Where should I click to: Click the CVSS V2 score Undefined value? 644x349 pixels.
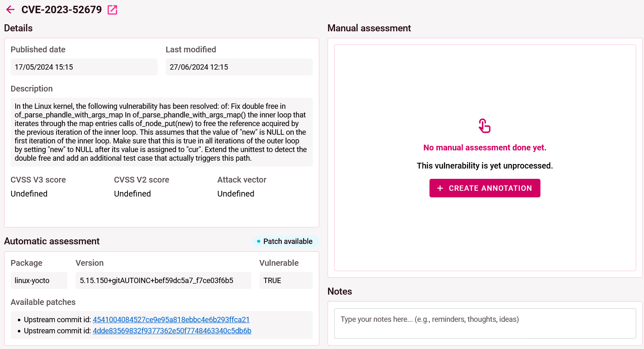pos(132,194)
